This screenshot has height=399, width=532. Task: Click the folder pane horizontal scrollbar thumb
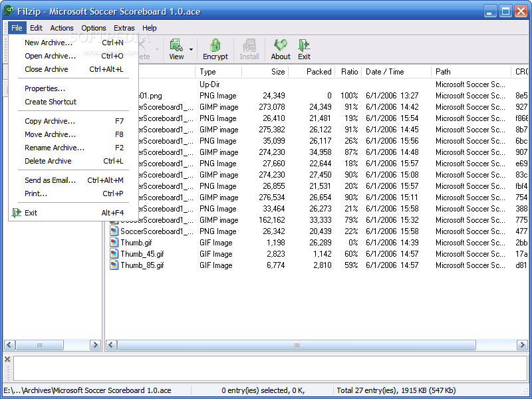[x=39, y=345]
